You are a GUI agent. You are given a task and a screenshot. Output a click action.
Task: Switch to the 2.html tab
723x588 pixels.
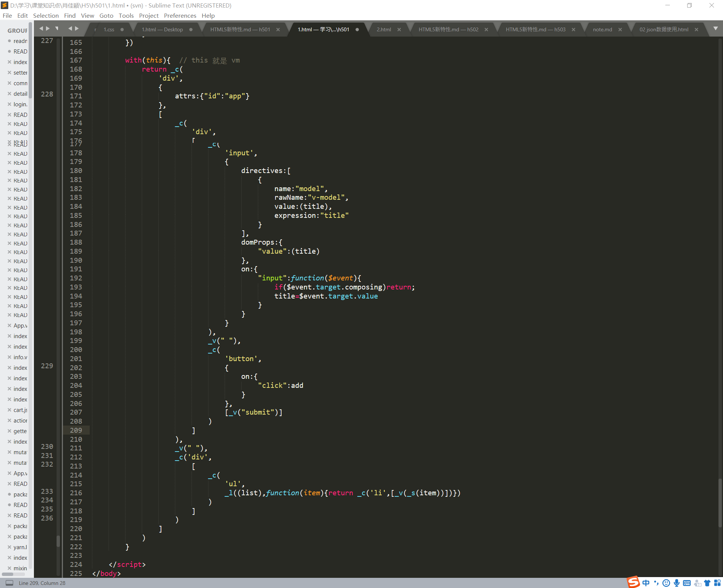coord(384,29)
